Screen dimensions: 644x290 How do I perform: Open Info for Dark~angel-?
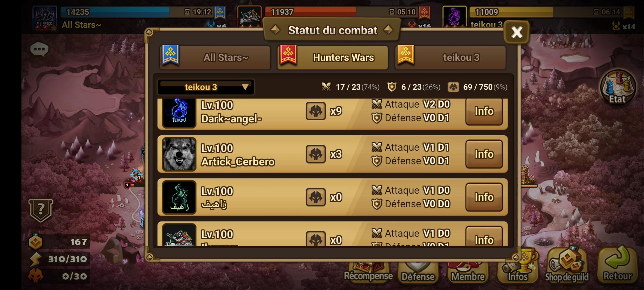(x=484, y=111)
